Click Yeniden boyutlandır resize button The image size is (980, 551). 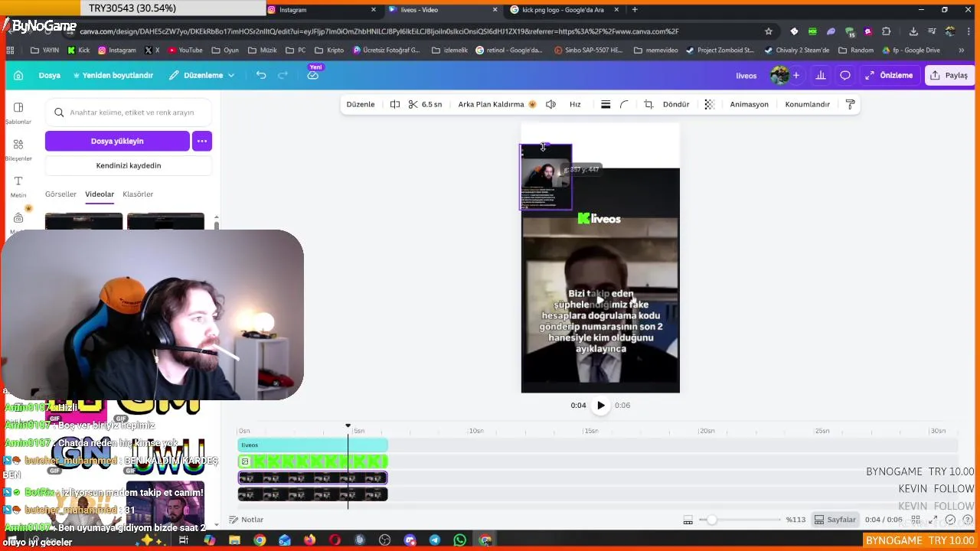coord(113,75)
